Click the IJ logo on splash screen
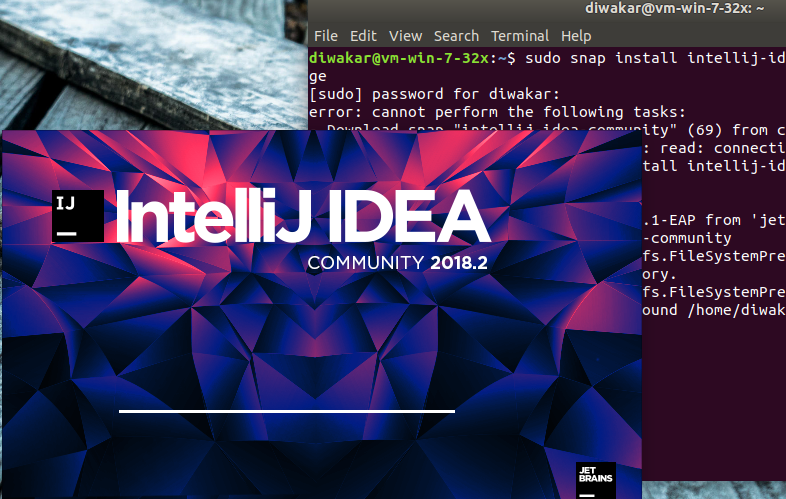The image size is (786, 499). coord(78,216)
